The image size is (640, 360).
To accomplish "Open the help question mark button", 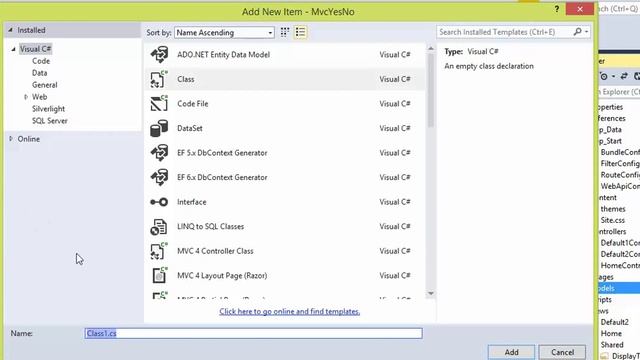I will (x=557, y=9).
